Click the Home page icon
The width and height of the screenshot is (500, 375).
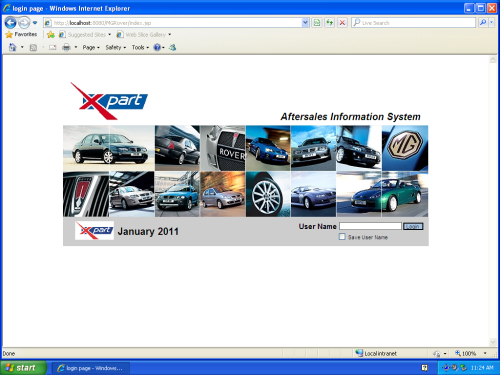(x=12, y=47)
